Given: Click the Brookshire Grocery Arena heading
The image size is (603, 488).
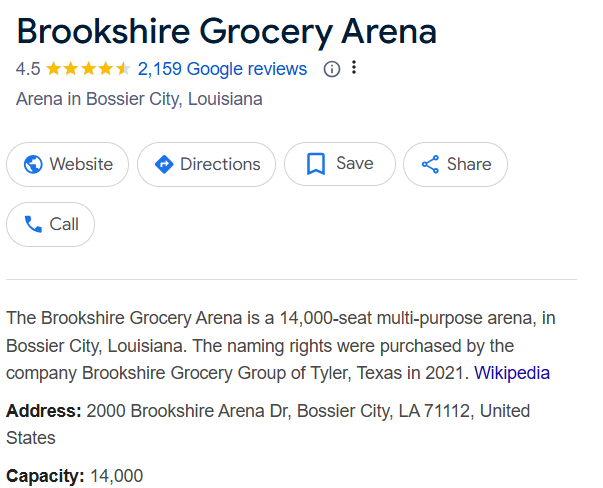Looking at the screenshot, I should tap(227, 31).
